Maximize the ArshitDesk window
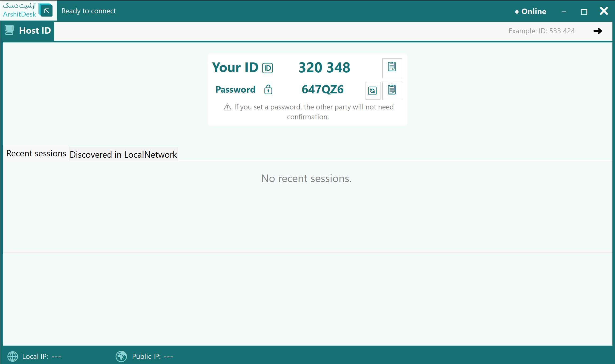Screen dimensions: 615x364 pyautogui.click(x=584, y=11)
